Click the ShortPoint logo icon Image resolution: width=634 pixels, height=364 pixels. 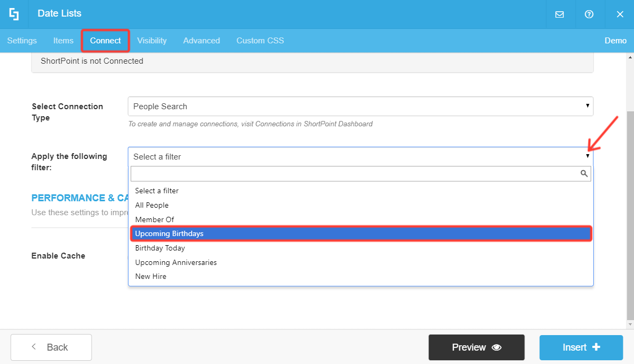click(14, 14)
